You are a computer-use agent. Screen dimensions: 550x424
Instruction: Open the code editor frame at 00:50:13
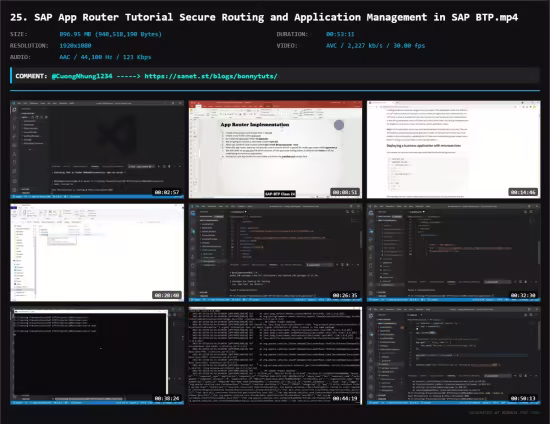pyautogui.click(x=454, y=356)
